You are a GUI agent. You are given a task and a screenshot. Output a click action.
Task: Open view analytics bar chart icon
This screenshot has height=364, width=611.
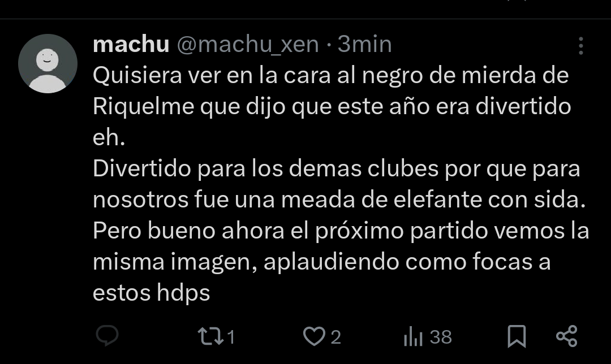tap(413, 336)
